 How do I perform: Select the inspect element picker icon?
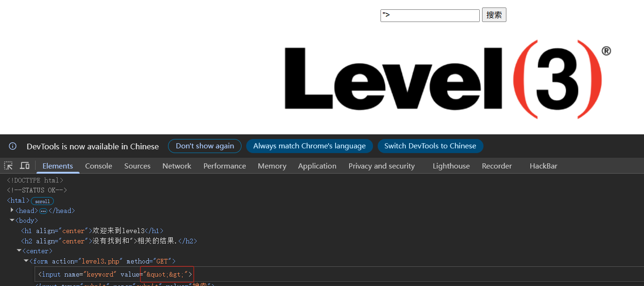tap(8, 166)
